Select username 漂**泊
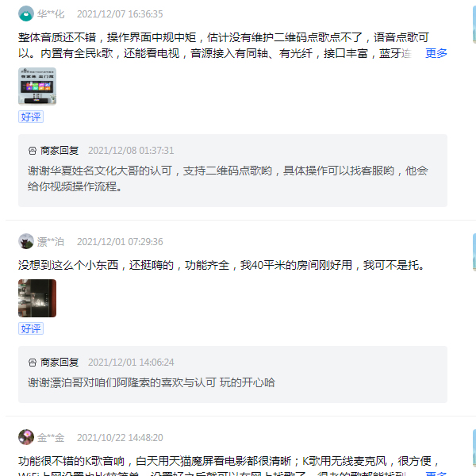The height and width of the screenshot is (476, 476). [51, 242]
